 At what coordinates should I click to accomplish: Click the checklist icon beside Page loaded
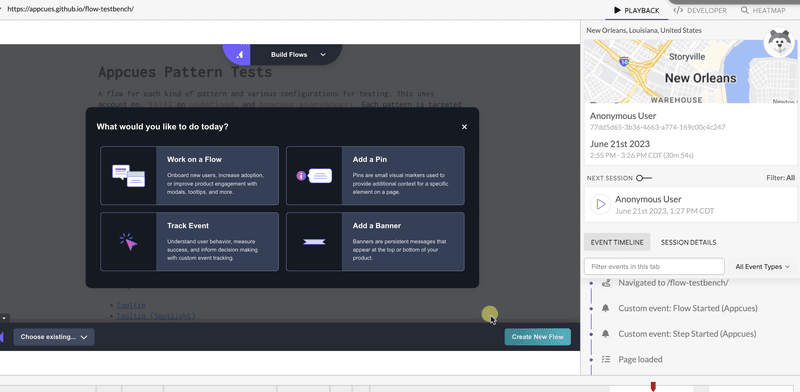point(606,359)
